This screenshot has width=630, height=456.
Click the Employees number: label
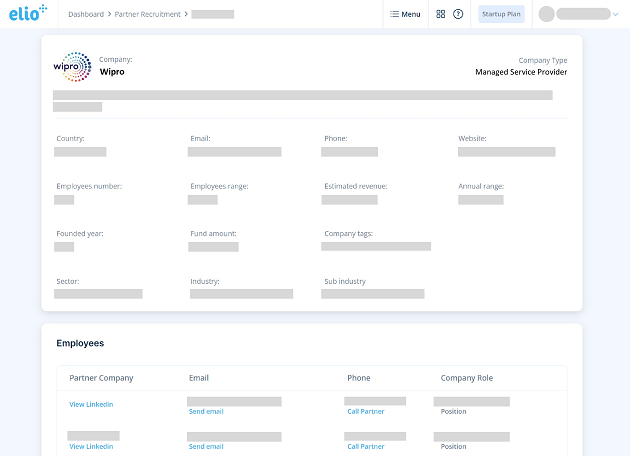coord(89,186)
